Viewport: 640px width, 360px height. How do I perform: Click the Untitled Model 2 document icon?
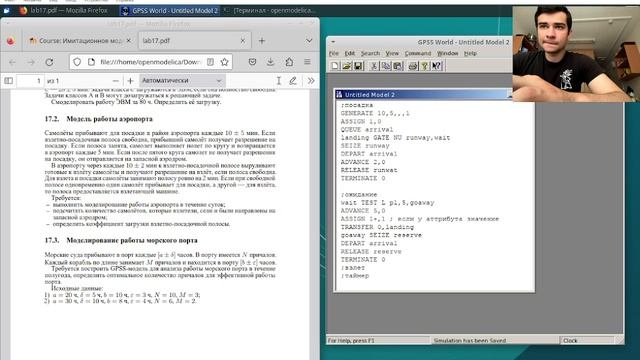tap(339, 94)
